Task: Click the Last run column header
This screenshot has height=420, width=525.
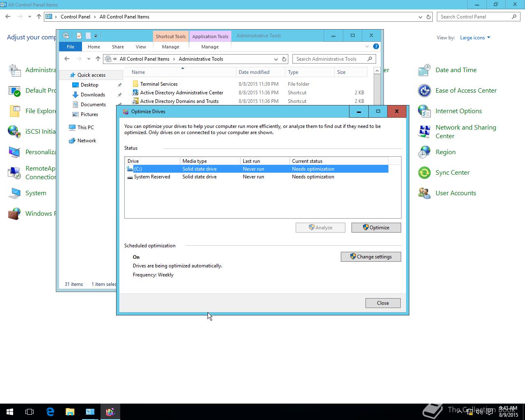Action: tap(265, 161)
